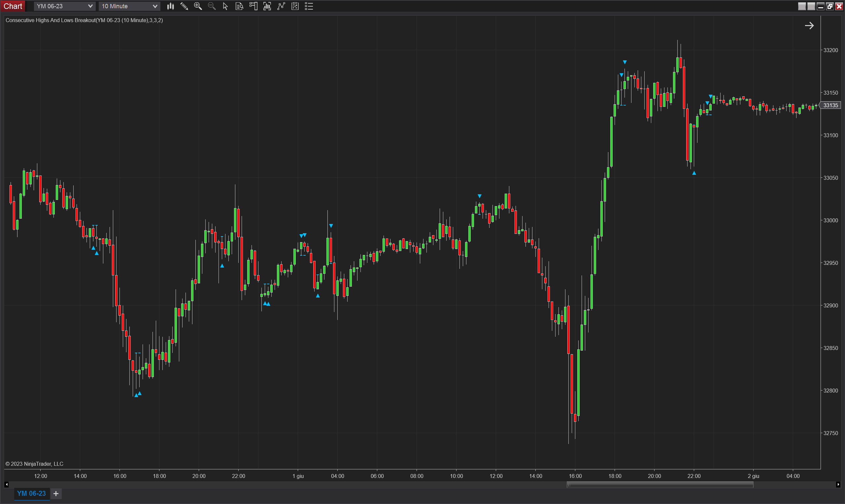Select the YM 06-23 chart tab

(31, 493)
